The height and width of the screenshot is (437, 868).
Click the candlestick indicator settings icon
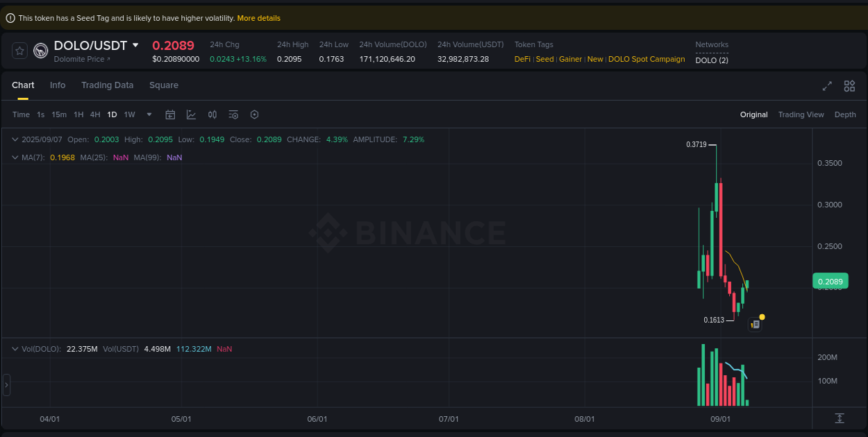212,114
